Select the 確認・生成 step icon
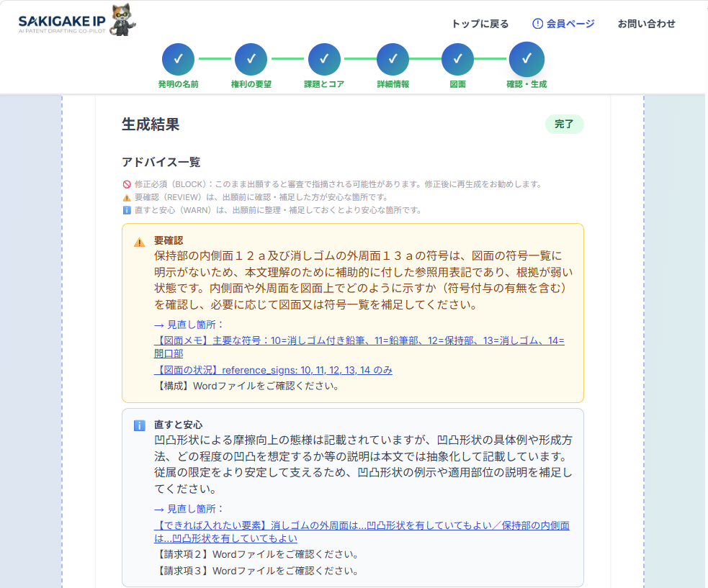The image size is (708, 588). point(526,59)
